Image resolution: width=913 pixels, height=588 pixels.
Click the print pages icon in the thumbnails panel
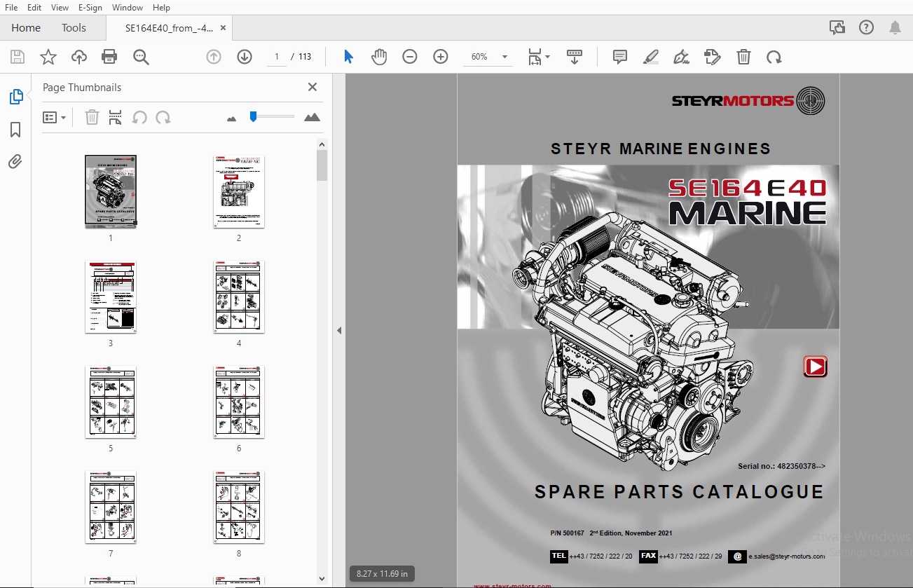(x=116, y=117)
